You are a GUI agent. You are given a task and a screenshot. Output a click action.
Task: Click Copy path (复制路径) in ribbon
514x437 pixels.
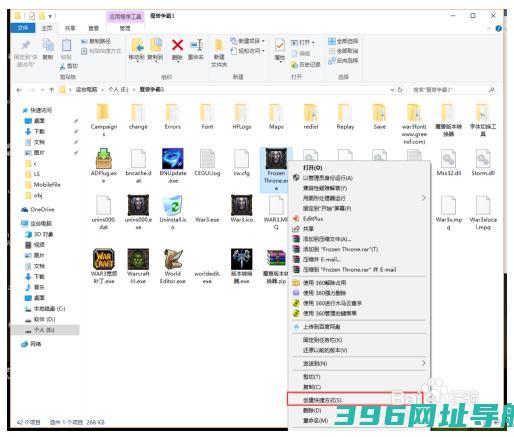point(95,41)
